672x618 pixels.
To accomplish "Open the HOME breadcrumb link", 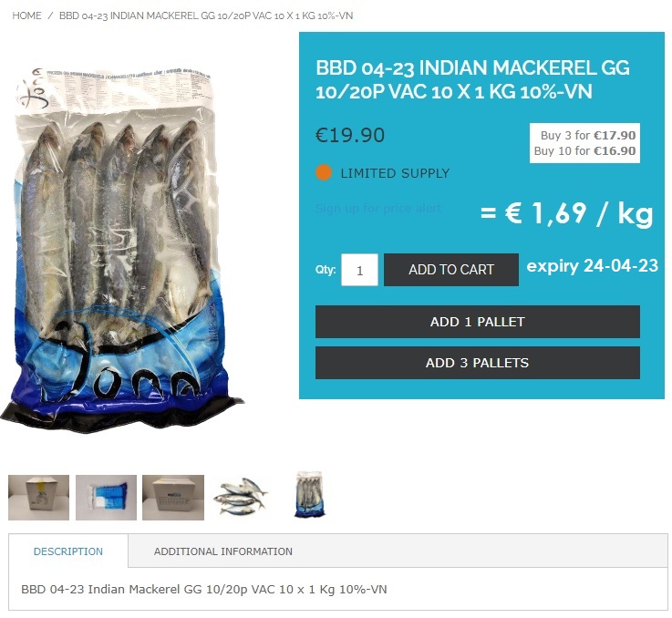I will coord(26,15).
